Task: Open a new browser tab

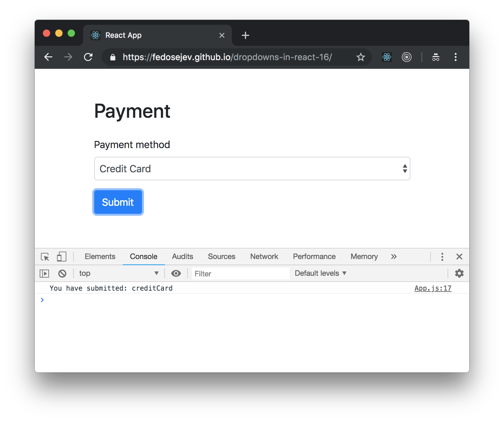Action: [245, 35]
